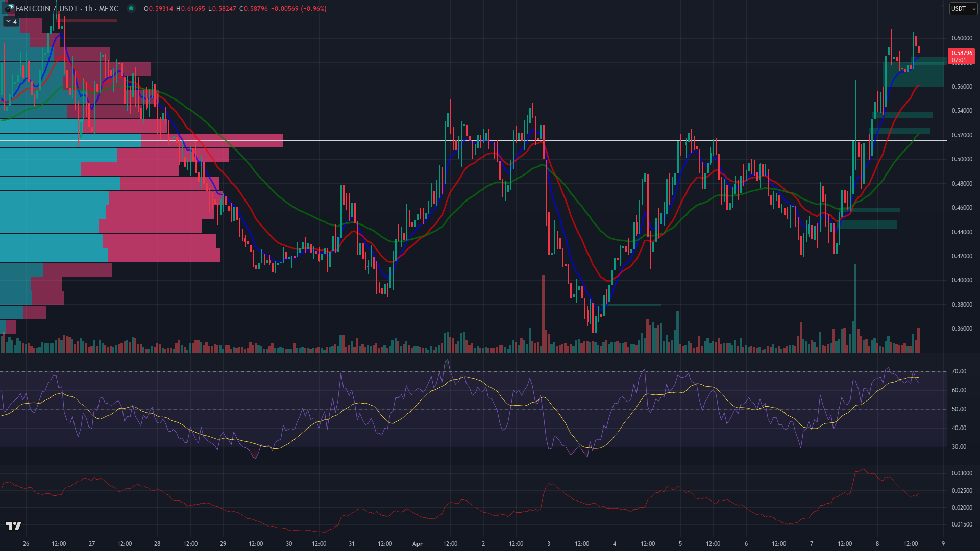Click the 0.02000 lower pane scale label
This screenshot has width=980, height=551.
[962, 508]
